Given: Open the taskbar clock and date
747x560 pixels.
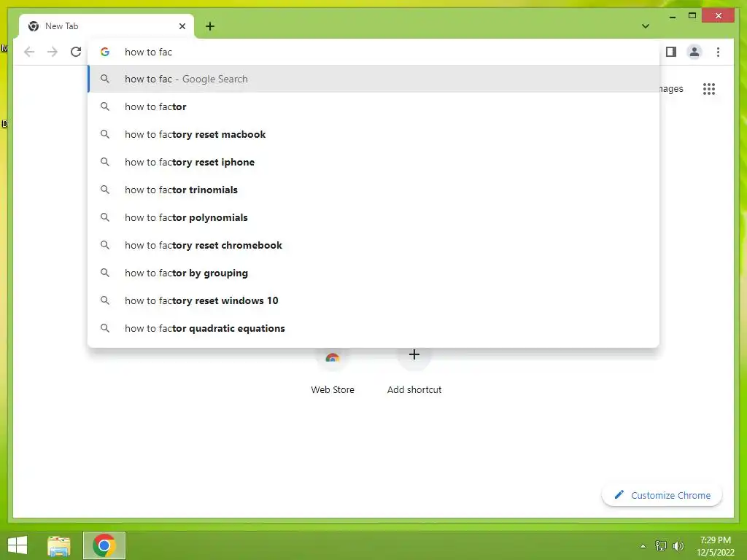Looking at the screenshot, I should (x=715, y=546).
